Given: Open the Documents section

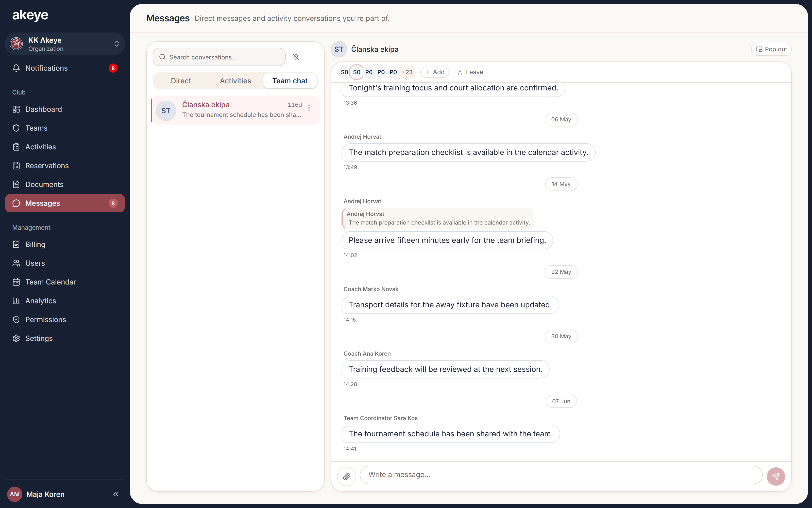Looking at the screenshot, I should pyautogui.click(x=65, y=184).
